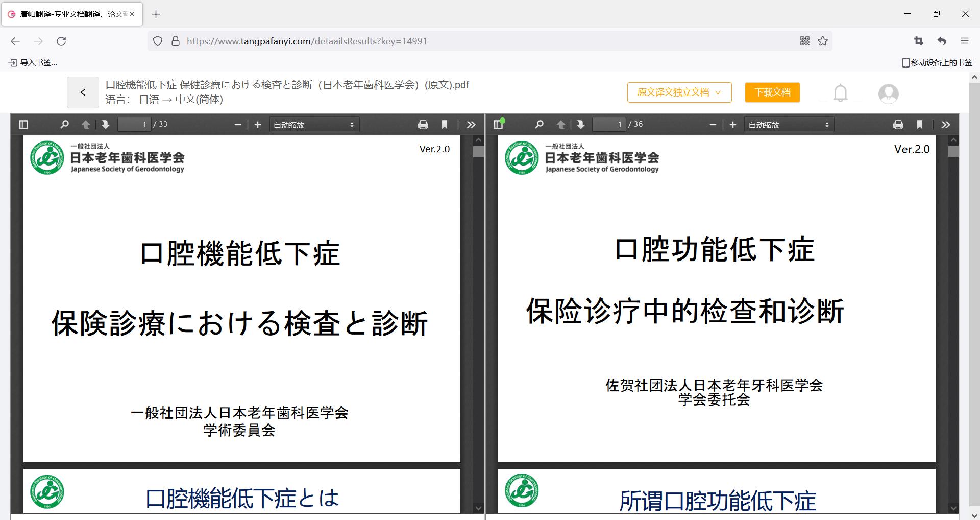The height and width of the screenshot is (520, 980).
Task: Reload the page with the refresh icon
Action: click(61, 41)
